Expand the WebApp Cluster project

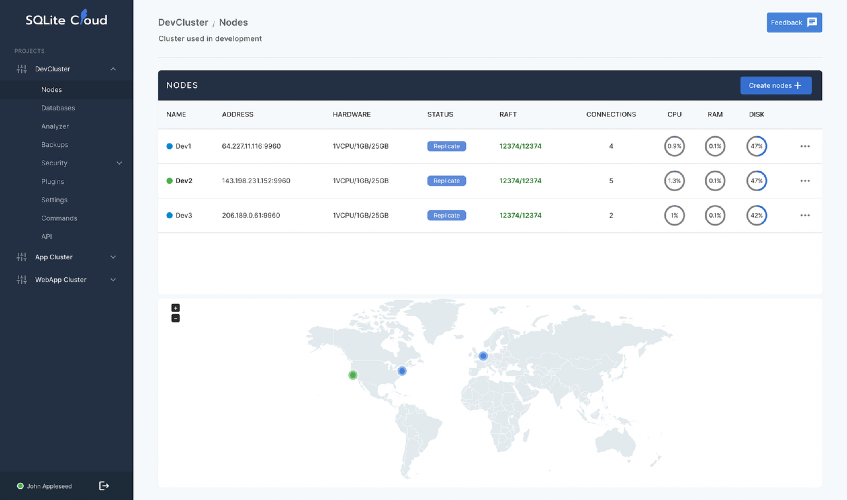pyautogui.click(x=113, y=280)
